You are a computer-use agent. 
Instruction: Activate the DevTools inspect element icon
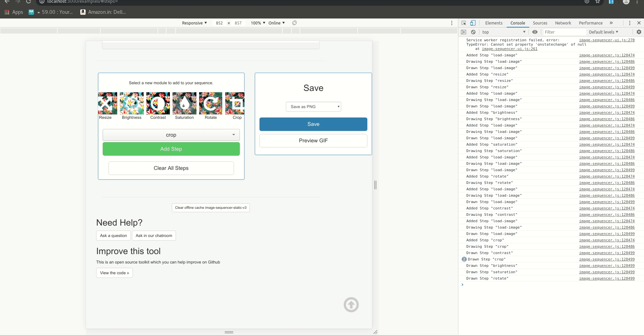(464, 23)
